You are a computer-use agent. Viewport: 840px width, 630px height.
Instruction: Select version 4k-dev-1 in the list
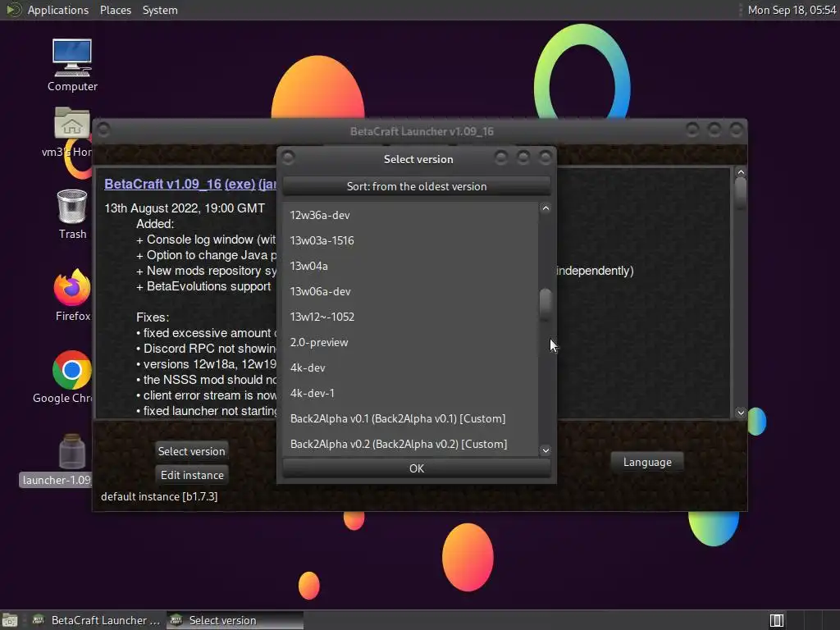410,393
